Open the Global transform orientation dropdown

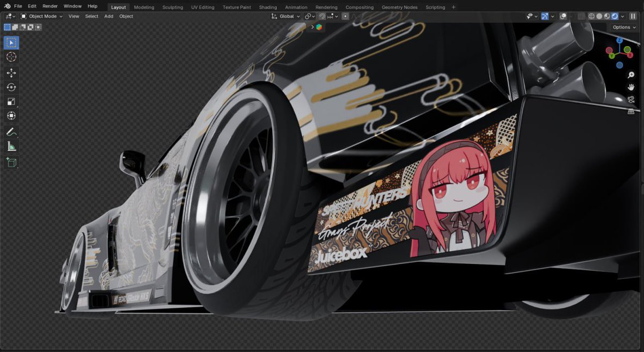pos(286,16)
